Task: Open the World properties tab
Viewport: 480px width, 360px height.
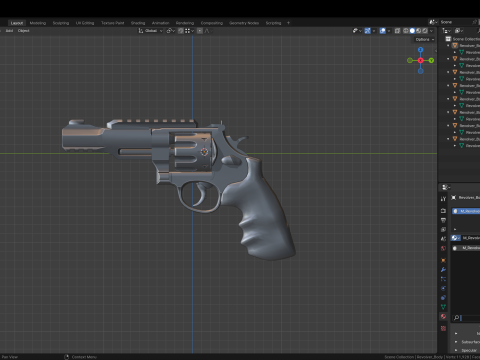Action: pyautogui.click(x=443, y=248)
